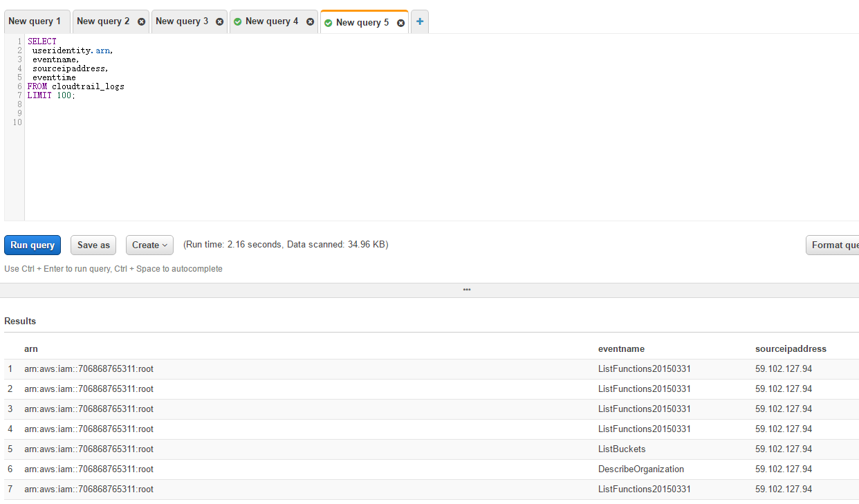
Task: Click the arn value in row 7
Action: [89, 489]
